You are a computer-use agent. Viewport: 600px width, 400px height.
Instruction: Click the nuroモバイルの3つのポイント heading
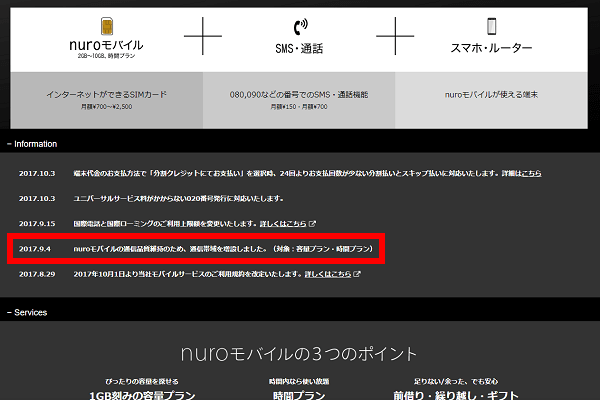(x=299, y=353)
